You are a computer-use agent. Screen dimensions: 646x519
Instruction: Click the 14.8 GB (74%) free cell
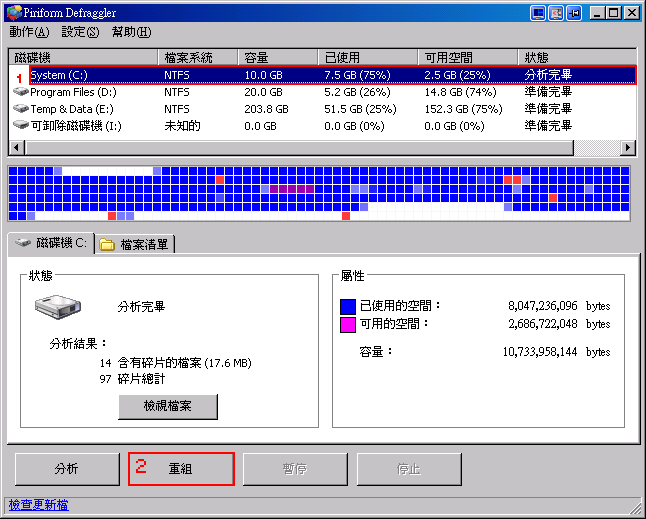coord(461,92)
